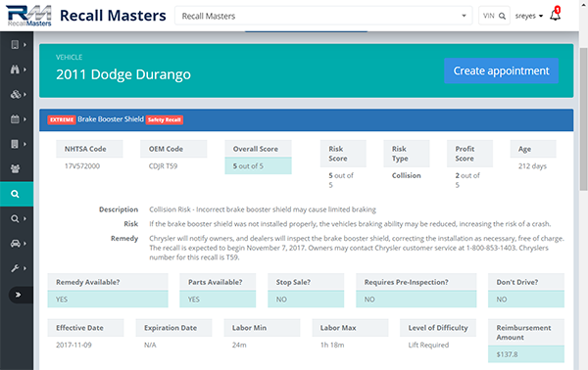Click the Description text about collision risk
Screen dimensions: 588x370
point(263,209)
